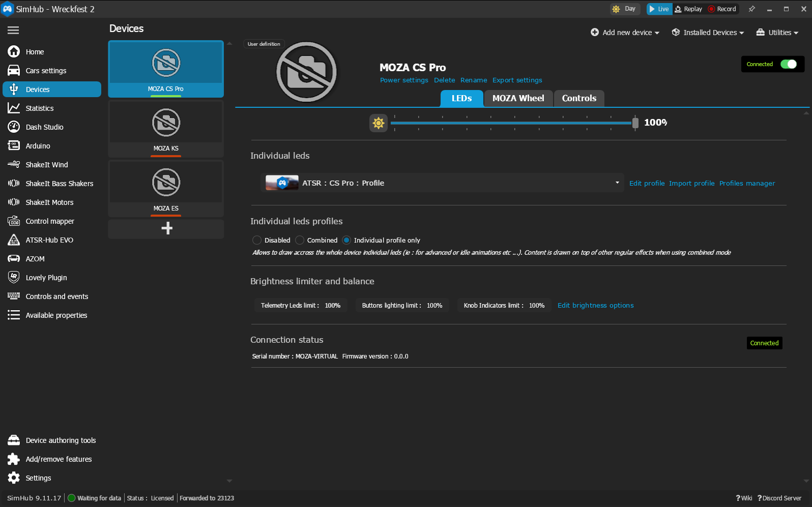Toggle Record mode button
812x507 pixels.
coord(722,9)
